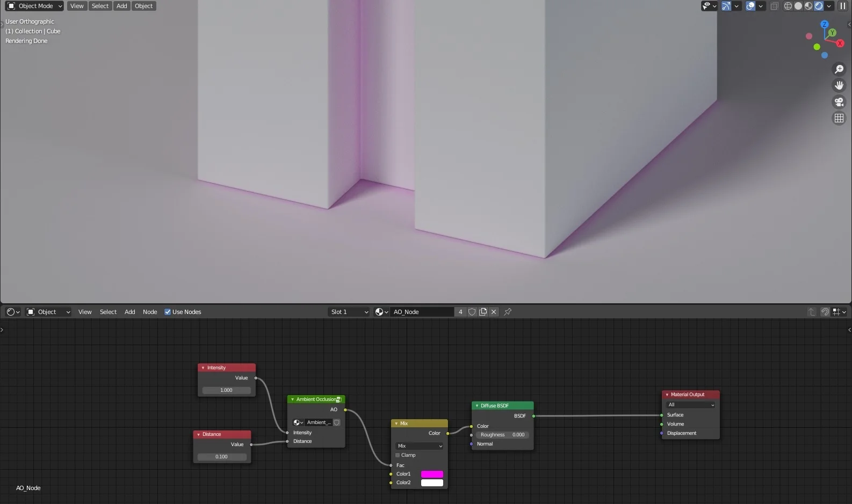This screenshot has height=504, width=852.
Task: Toggle the pin material icon
Action: [508, 312]
